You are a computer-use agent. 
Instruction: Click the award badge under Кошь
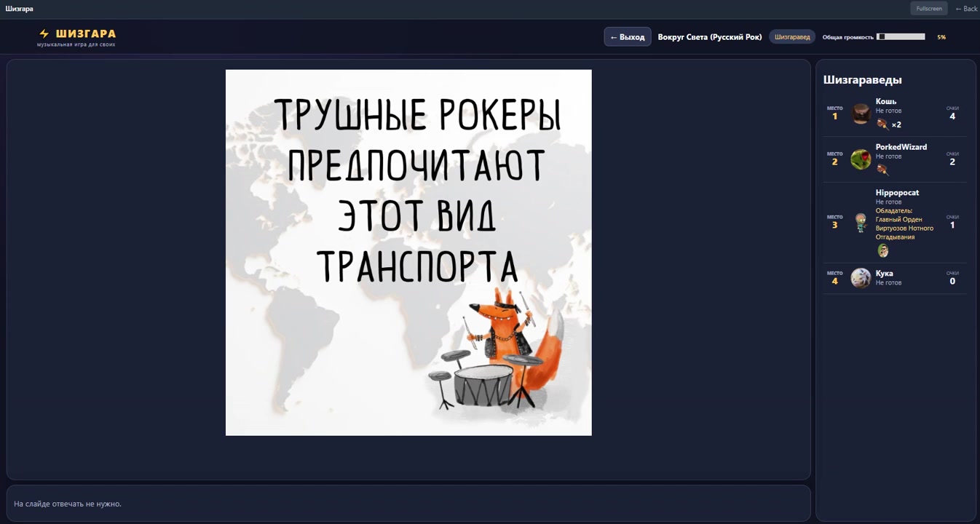(x=882, y=124)
